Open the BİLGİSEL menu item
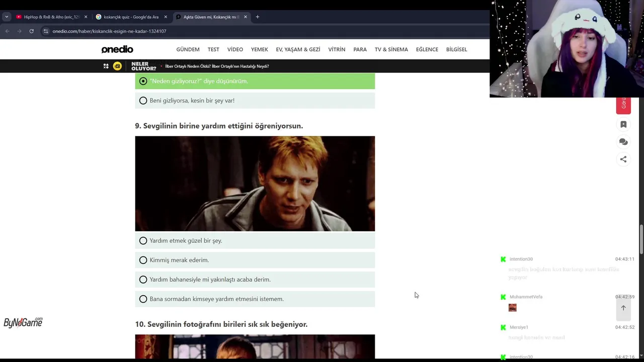 pos(456,49)
